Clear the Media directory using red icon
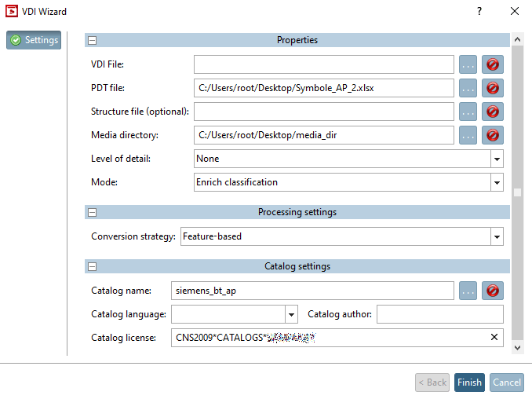The width and height of the screenshot is (532, 399). 493,135
